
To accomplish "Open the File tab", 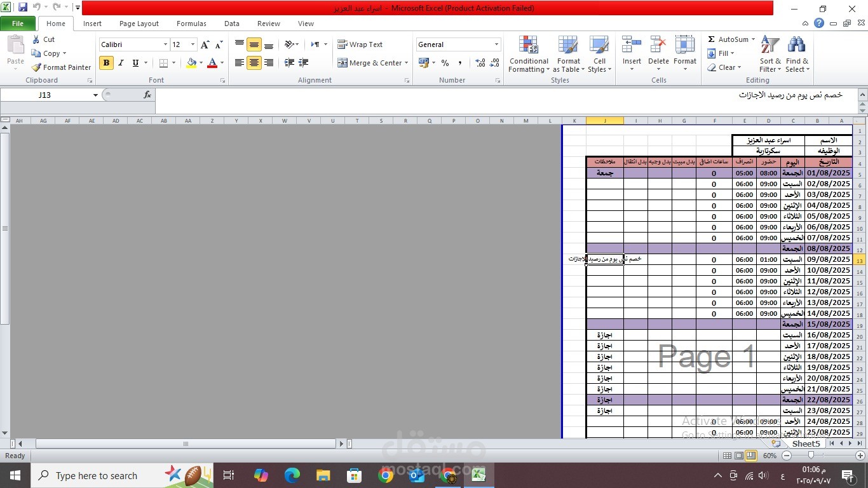I will [18, 24].
